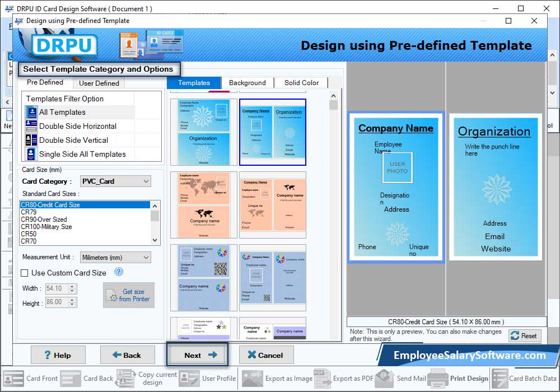Click the Export as PDF icon
The height and width of the screenshot is (392, 560).
(321, 378)
